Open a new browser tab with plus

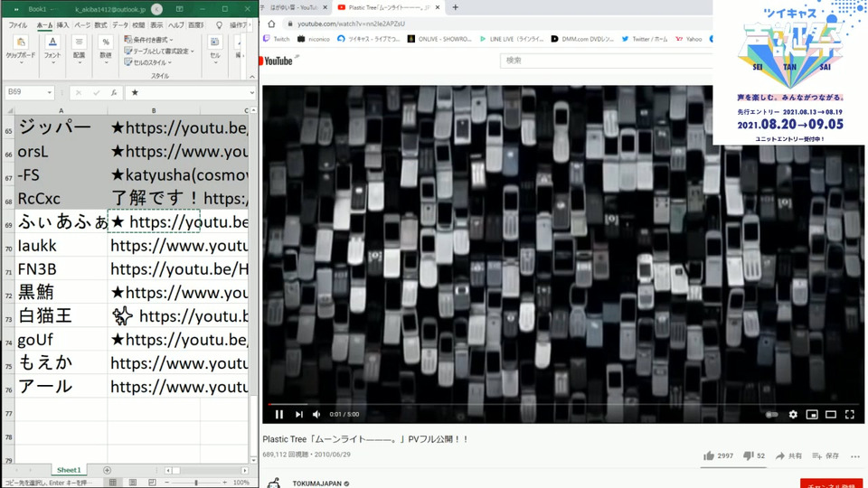(x=455, y=7)
